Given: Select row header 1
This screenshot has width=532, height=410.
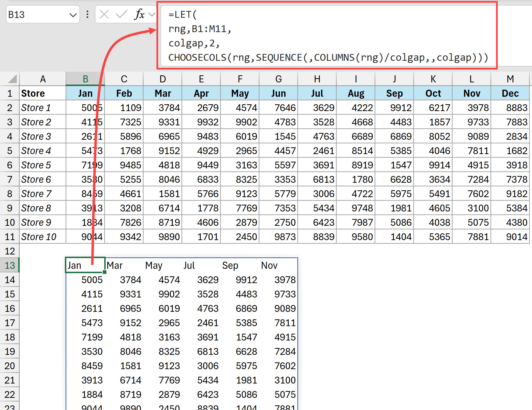Looking at the screenshot, I should (x=9, y=93).
